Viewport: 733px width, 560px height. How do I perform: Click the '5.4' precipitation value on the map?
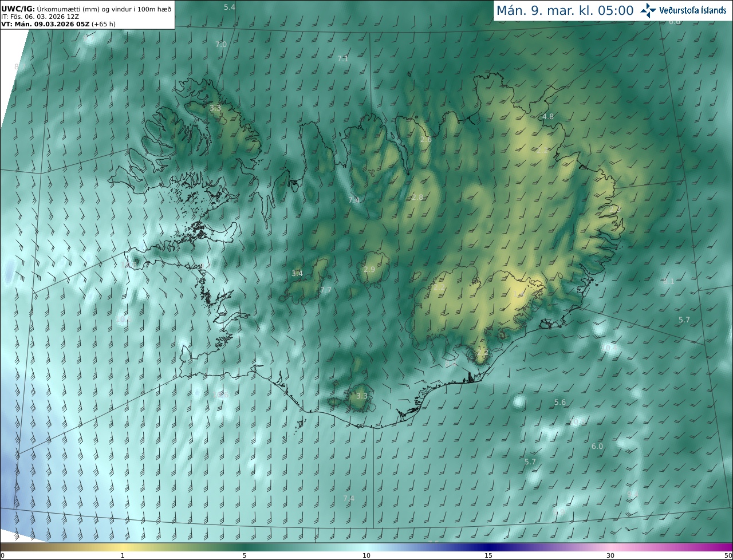tap(229, 7)
